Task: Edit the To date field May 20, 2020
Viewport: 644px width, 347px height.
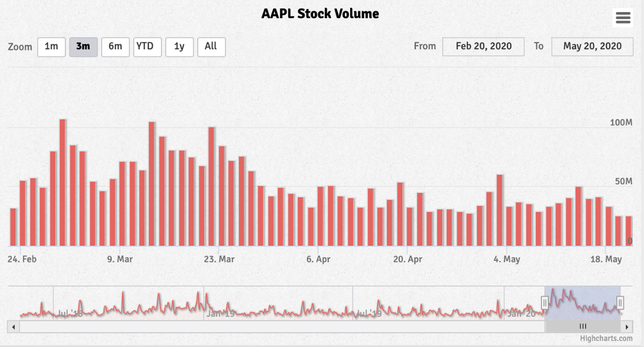Action: pyautogui.click(x=592, y=47)
